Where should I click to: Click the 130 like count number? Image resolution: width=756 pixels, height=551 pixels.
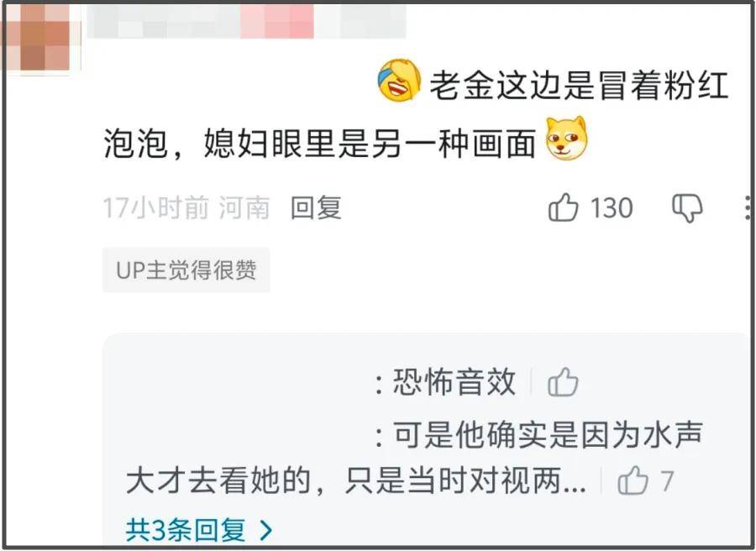pyautogui.click(x=612, y=208)
